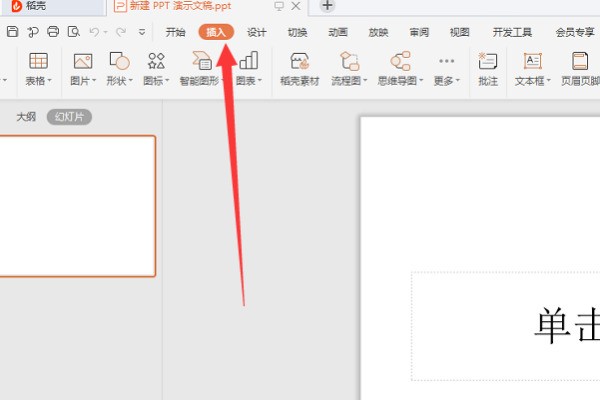
Task: Click the Picture (图片) icon
Action: (x=83, y=62)
